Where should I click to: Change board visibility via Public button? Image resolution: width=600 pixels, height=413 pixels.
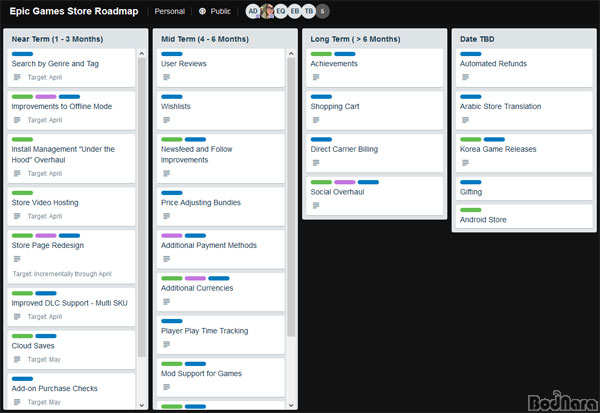click(215, 11)
